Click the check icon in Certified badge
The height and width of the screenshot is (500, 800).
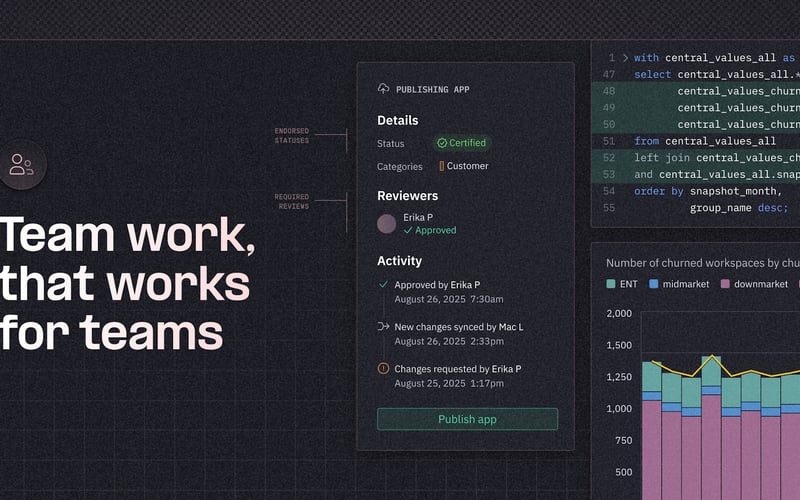[x=442, y=143]
